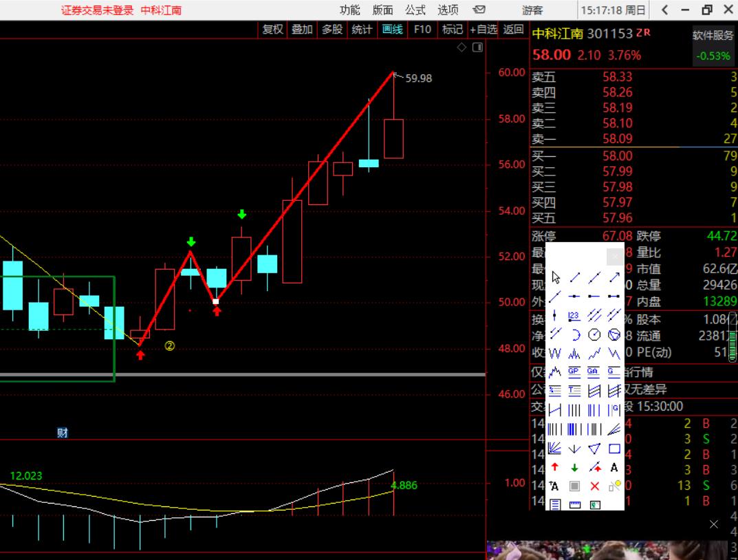The image size is (738, 560).
Task: Toggle 复权 price adjustment
Action: tap(272, 29)
